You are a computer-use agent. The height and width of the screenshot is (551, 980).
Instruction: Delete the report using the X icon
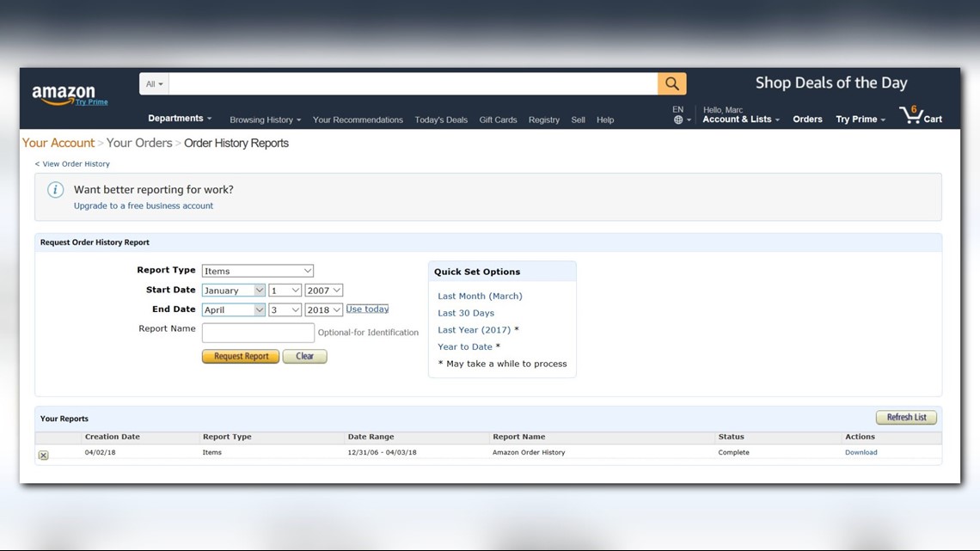[43, 455]
